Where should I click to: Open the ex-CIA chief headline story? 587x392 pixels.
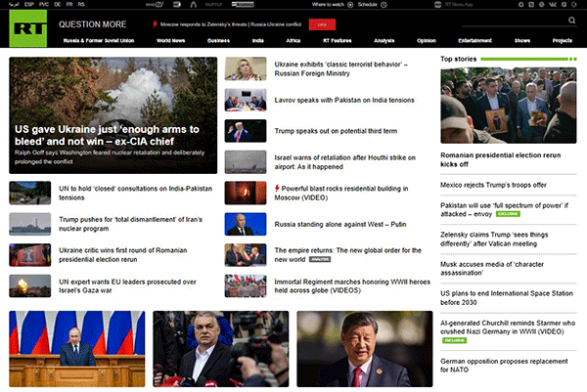107,135
